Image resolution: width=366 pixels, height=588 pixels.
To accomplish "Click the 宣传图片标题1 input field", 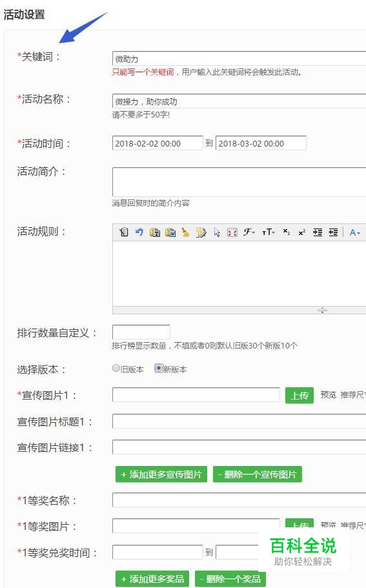I will (x=239, y=421).
